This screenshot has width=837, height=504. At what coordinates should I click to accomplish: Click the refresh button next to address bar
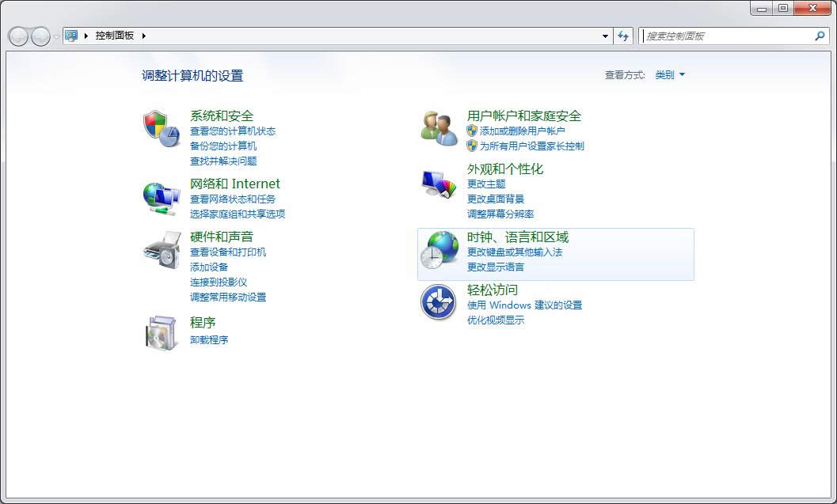coord(625,36)
